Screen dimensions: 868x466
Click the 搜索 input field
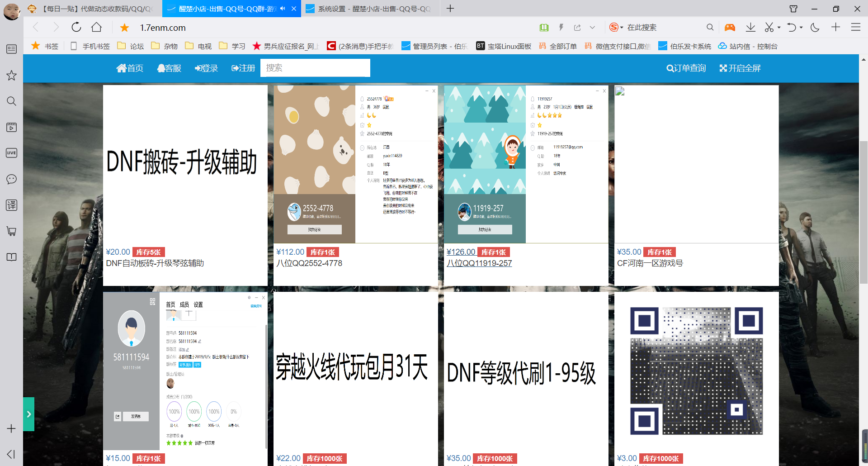tap(315, 68)
